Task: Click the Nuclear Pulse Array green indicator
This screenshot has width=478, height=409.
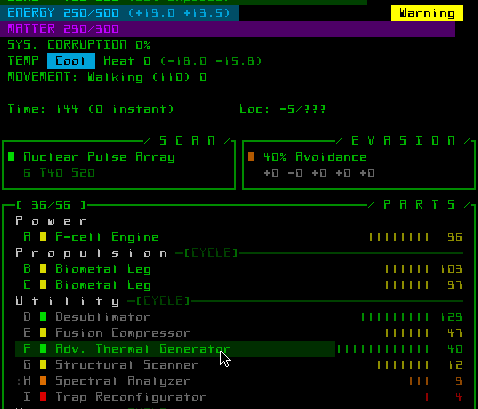Action: (x=11, y=157)
